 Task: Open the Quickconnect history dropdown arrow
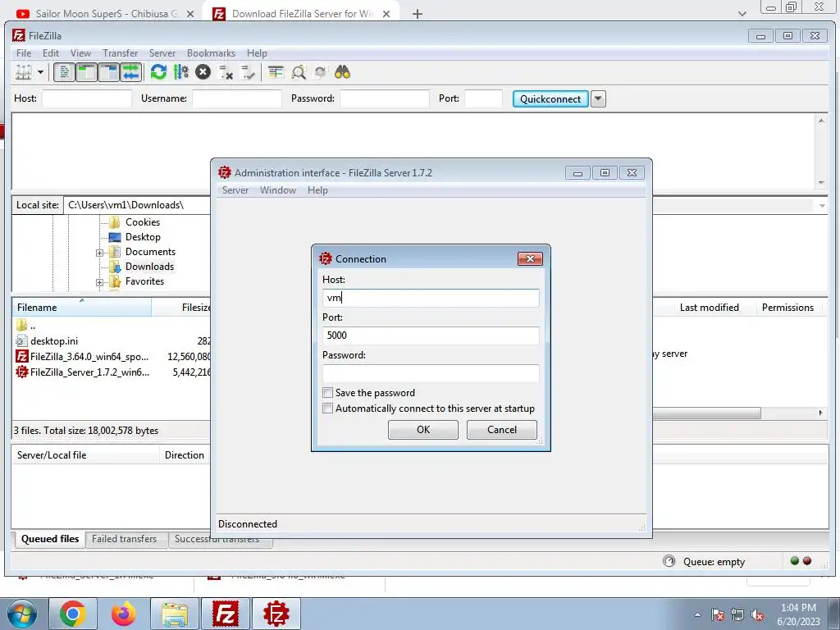tap(598, 98)
